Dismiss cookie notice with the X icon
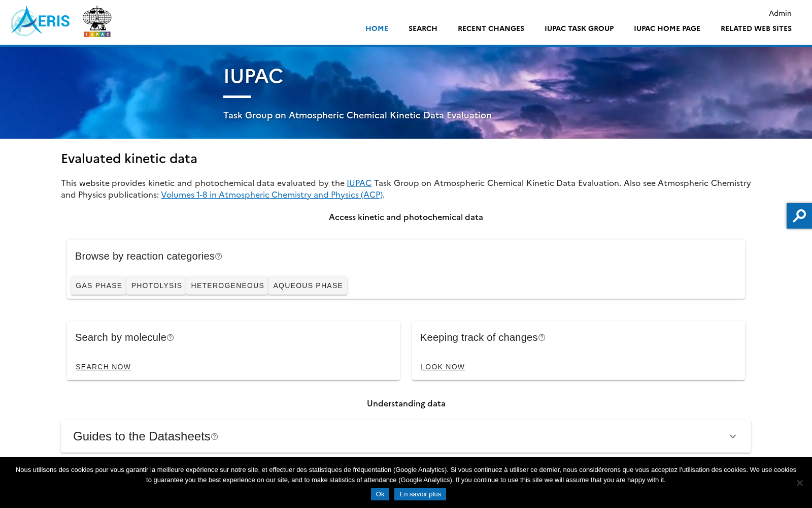The image size is (812, 508). click(x=799, y=483)
